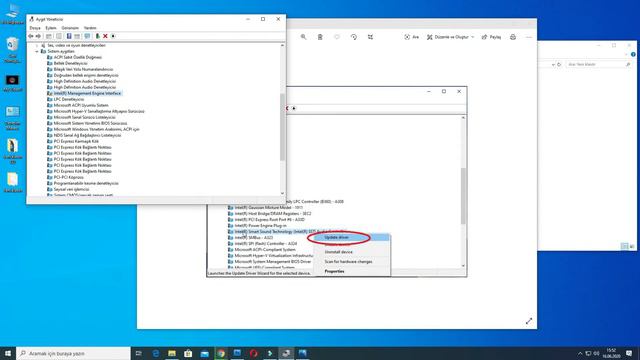Click the Task View icon on taskbar
640x360 pixels.
point(139,353)
